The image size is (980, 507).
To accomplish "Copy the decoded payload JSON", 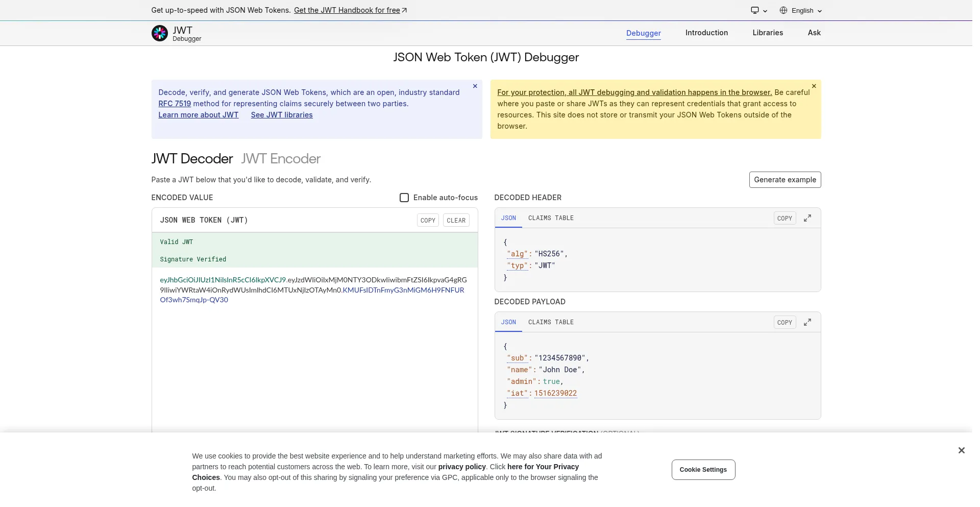I will click(x=785, y=323).
